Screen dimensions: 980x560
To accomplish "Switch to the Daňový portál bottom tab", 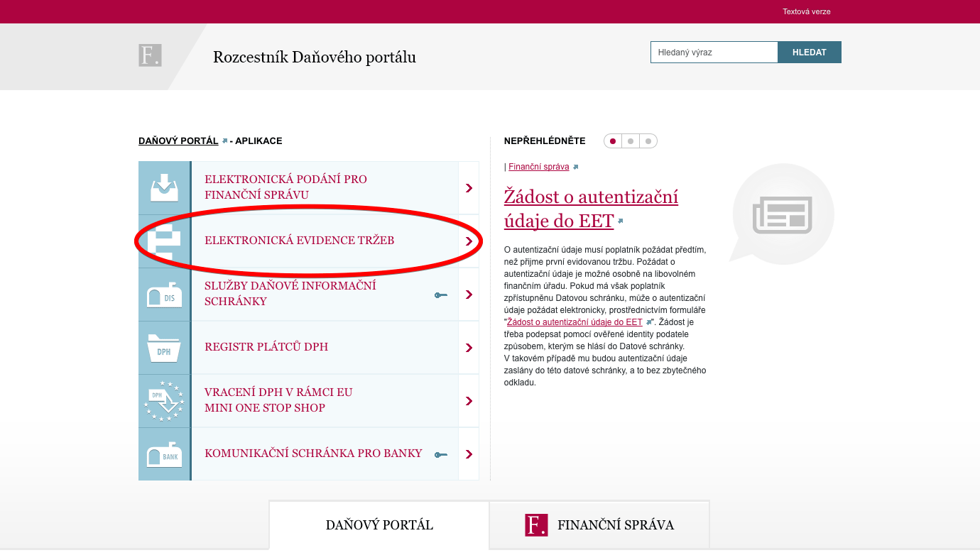I will click(379, 525).
